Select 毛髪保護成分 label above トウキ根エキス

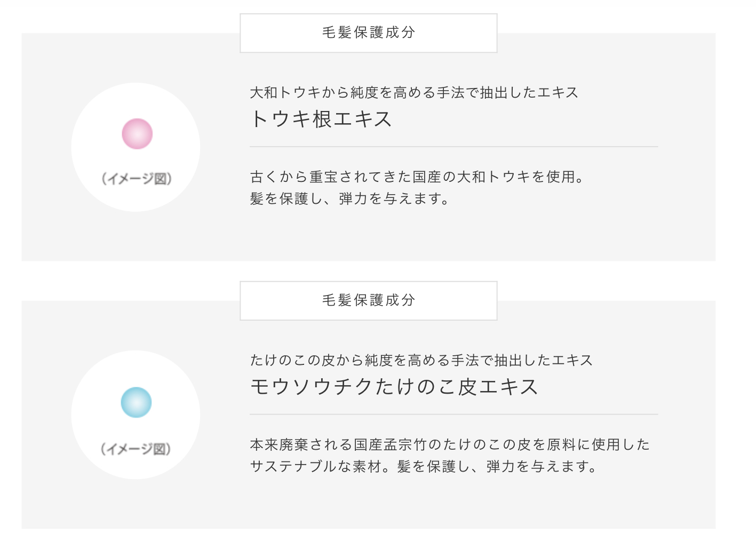[368, 33]
